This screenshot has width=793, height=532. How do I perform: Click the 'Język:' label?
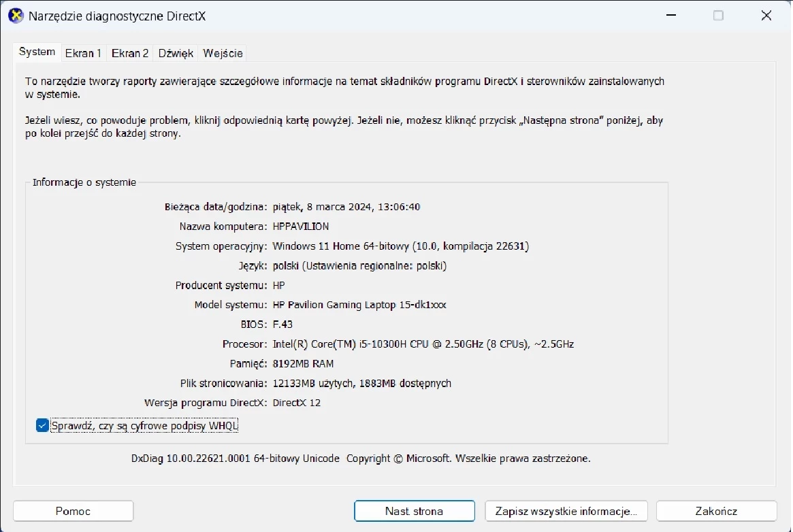click(x=253, y=266)
